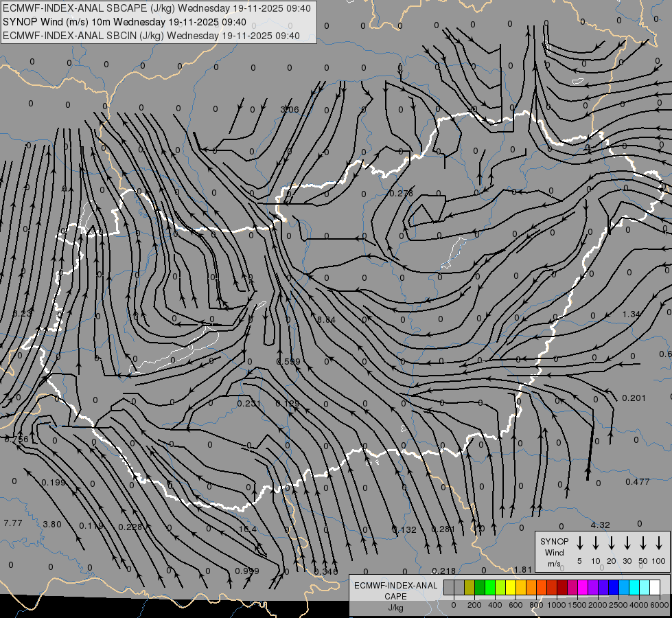Viewport: 672px width, 618px height.
Task: Click the 600 tick label on the CAPE scale
Action: click(515, 605)
